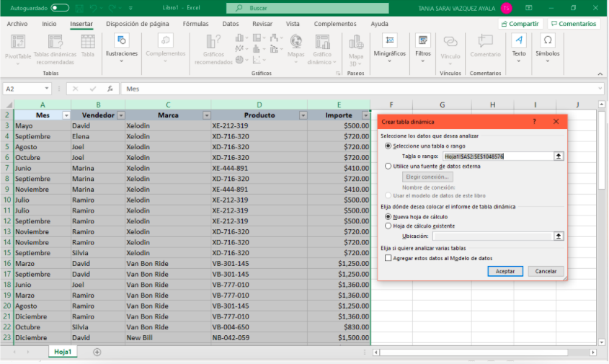Viewport: 609px width, 364px height.
Task: Click the Select All corner triangle
Action: pos(8,105)
